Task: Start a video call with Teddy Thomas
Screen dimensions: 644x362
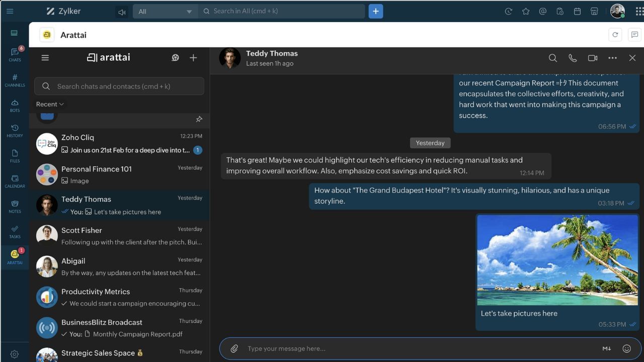Action: (593, 58)
